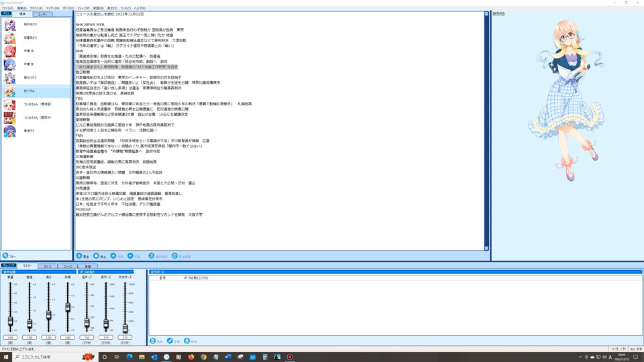Click the 再生時間 playback time icon
The image size is (644, 362).
point(174,255)
